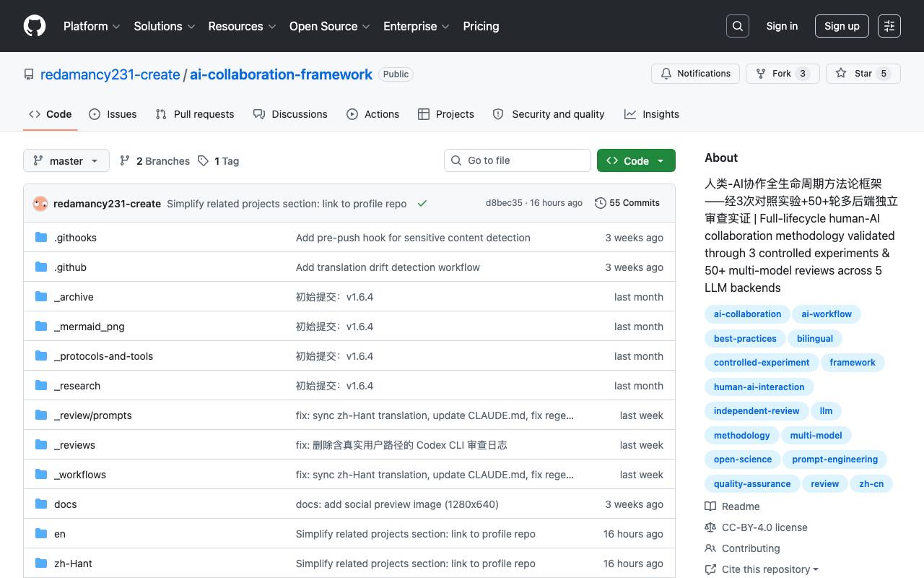Click the folder icon for _protocols-and-tools
The height and width of the screenshot is (578, 924).
[x=41, y=356]
